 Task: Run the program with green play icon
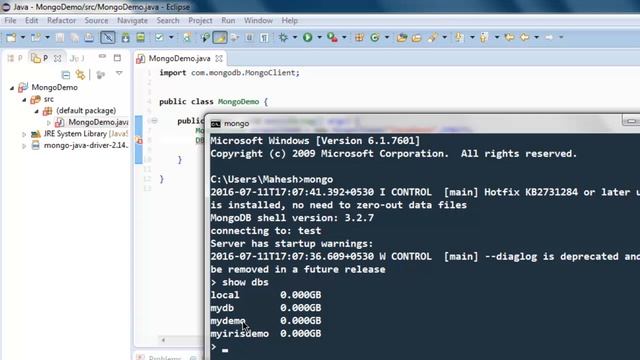tap(307, 38)
